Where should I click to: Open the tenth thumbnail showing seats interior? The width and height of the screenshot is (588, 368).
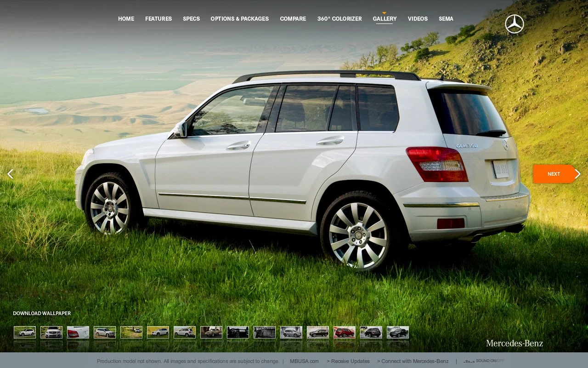(265, 332)
